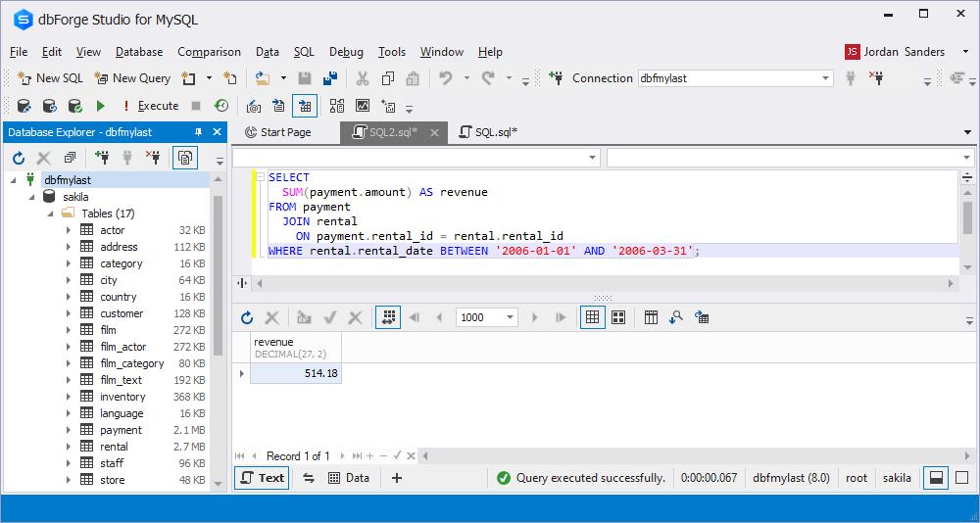Screen dimensions: 980x523
Task: Open the page size 1000 dropdown
Action: pos(511,317)
